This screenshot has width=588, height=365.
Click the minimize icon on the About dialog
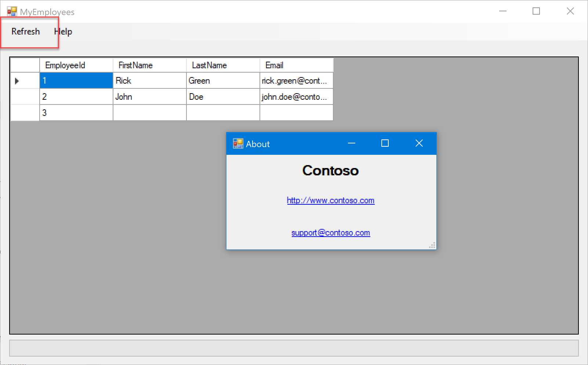[352, 143]
